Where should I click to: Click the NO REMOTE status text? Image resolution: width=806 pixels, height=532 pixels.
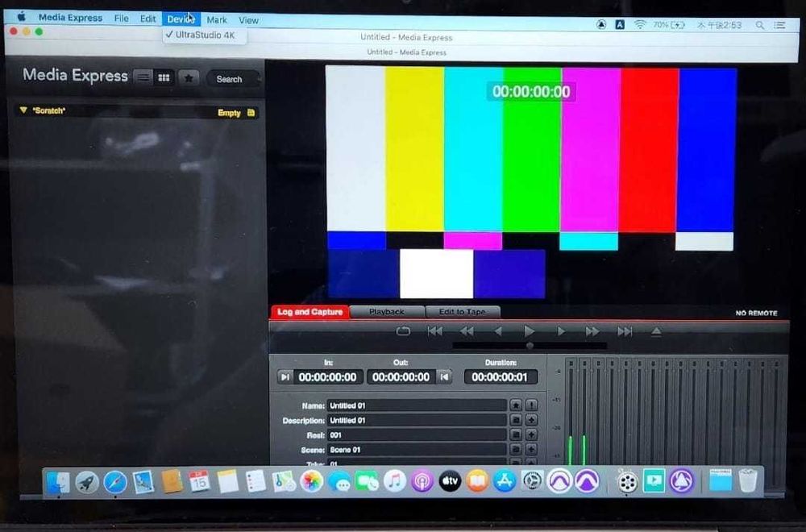coord(756,313)
